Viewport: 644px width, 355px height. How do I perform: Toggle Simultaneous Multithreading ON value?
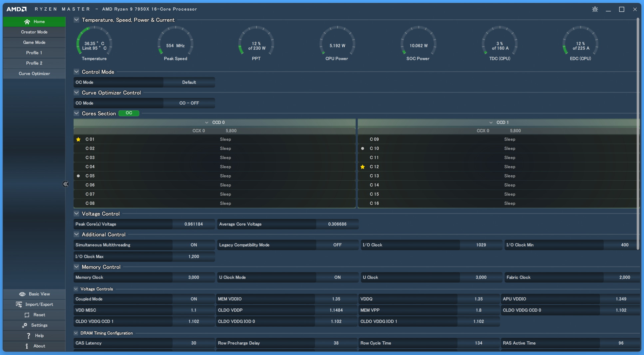[194, 245]
